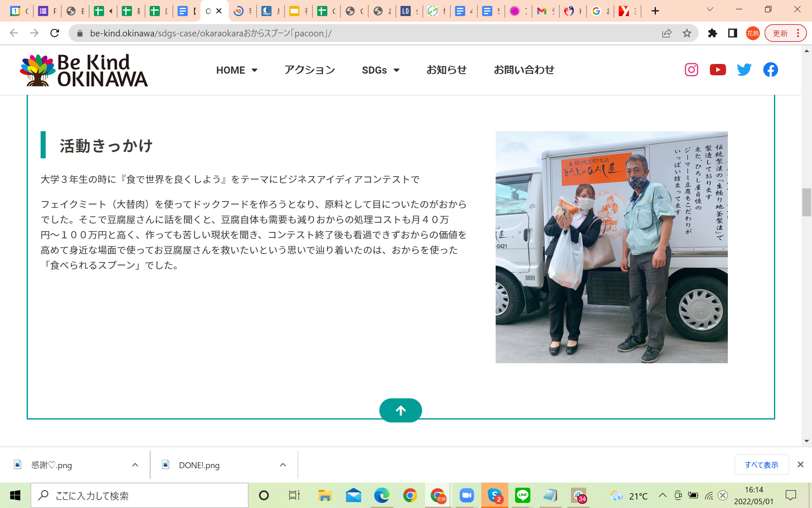
Task: Open the YouTube social icon
Action: 718,69
